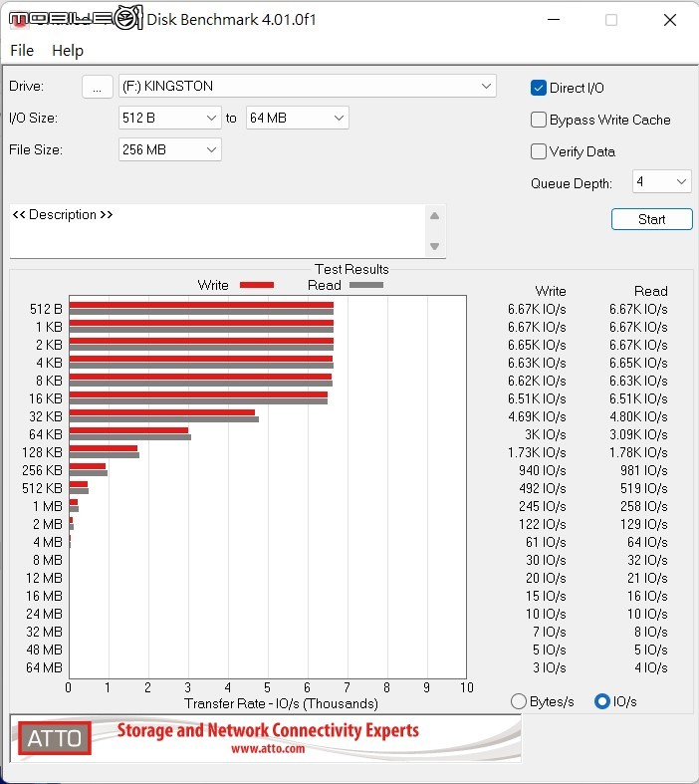The height and width of the screenshot is (784, 699).
Task: Enable Bypass Write Cache
Action: 538,120
